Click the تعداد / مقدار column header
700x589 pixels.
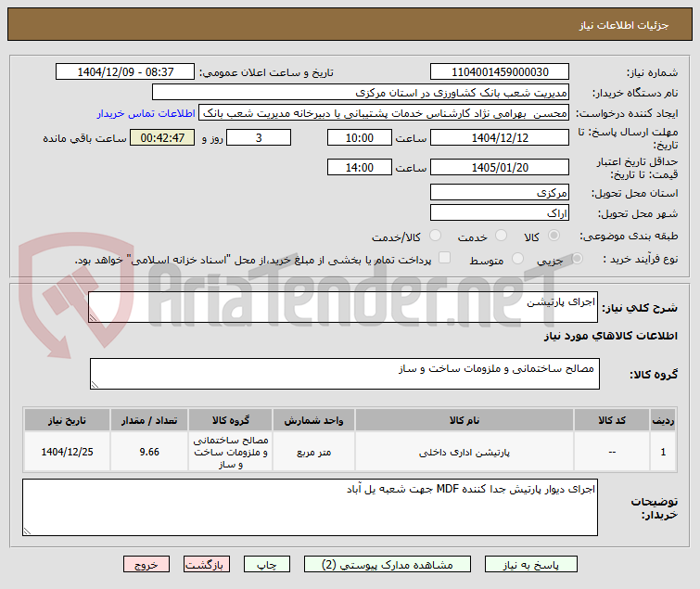tap(149, 420)
